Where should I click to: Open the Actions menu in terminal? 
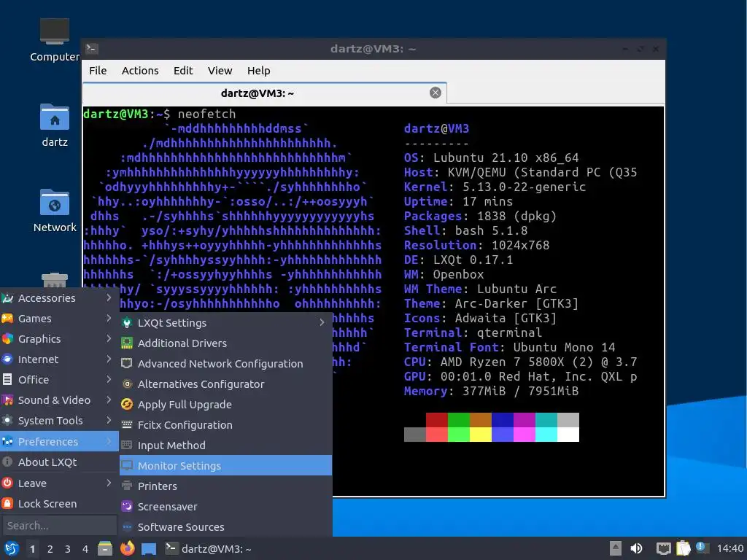(x=140, y=71)
